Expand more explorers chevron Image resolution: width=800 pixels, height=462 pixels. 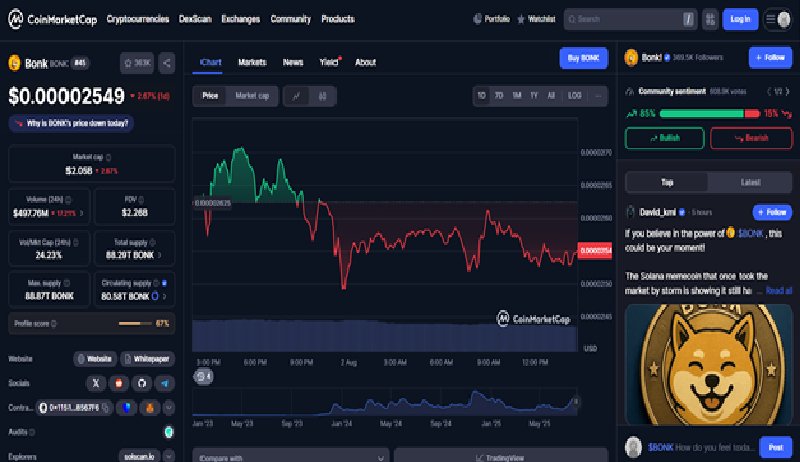click(169, 456)
